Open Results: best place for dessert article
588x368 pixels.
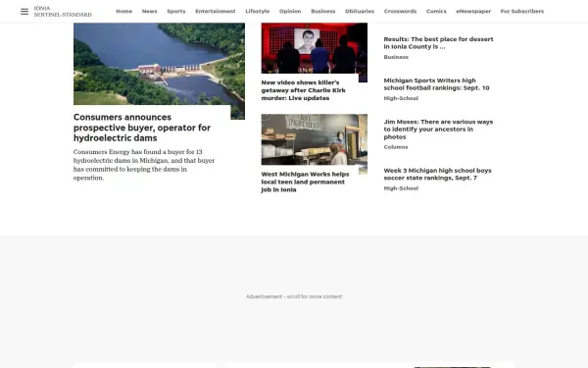click(438, 43)
